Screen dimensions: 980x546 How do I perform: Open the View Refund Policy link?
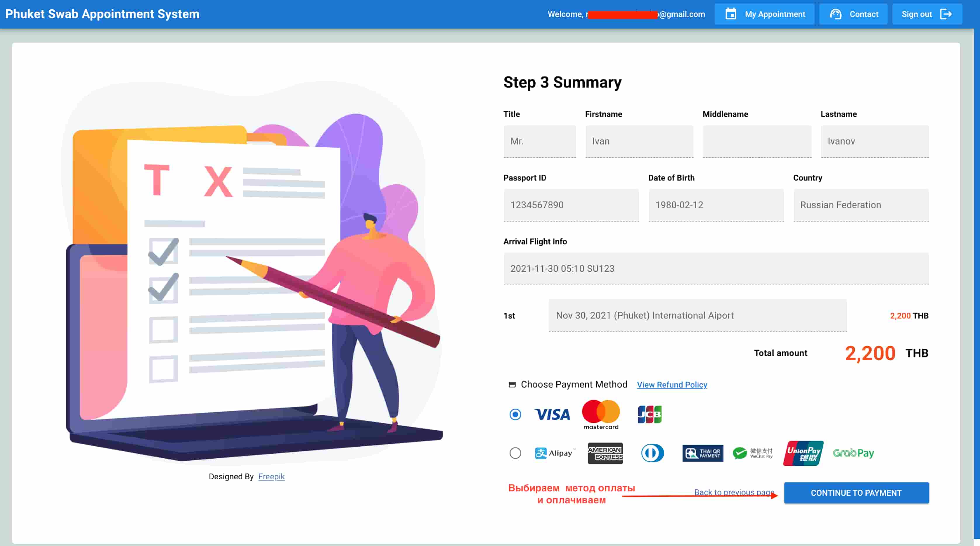pos(672,385)
